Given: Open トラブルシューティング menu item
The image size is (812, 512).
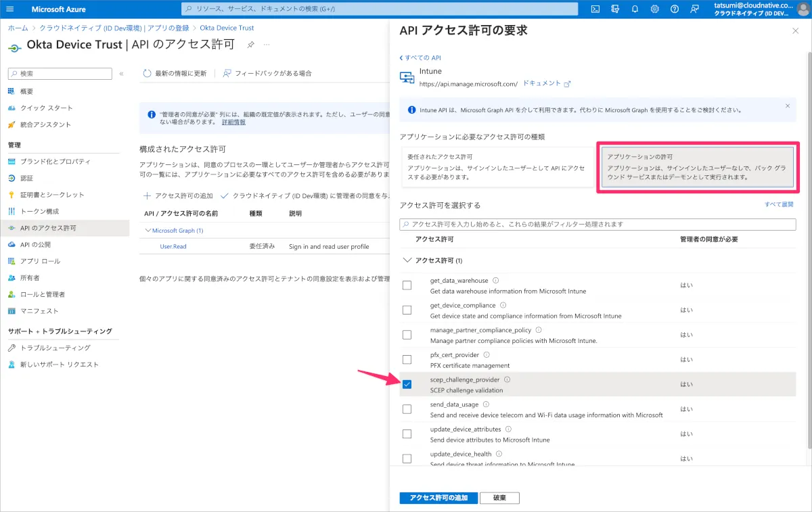Looking at the screenshot, I should tap(55, 348).
